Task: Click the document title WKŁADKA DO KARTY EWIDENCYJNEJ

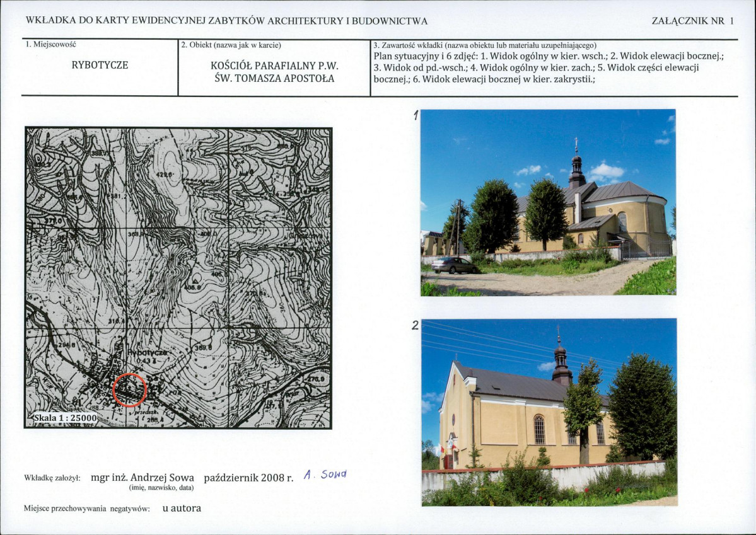Action: pyautogui.click(x=226, y=21)
